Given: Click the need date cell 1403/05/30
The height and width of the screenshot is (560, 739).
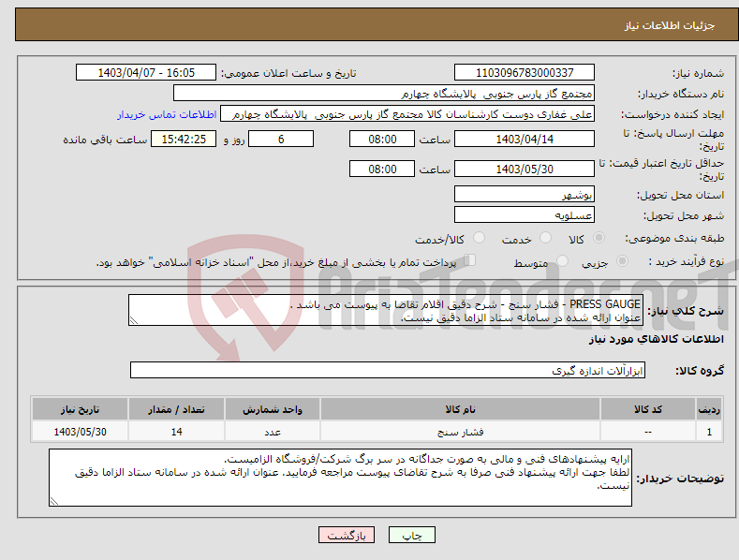Looking at the screenshot, I should [x=81, y=432].
